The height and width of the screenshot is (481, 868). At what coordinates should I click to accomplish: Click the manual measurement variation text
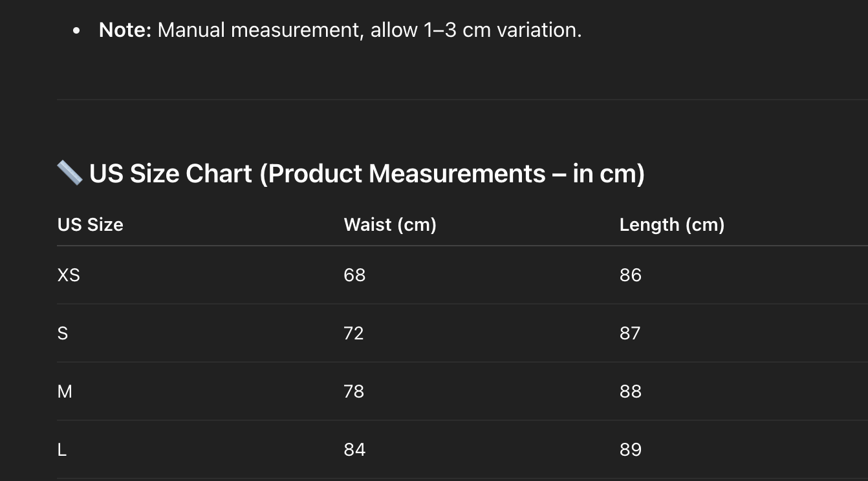pos(369,30)
